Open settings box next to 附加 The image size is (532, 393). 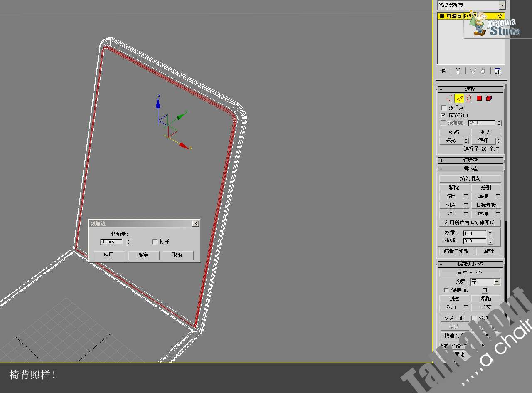coord(466,307)
